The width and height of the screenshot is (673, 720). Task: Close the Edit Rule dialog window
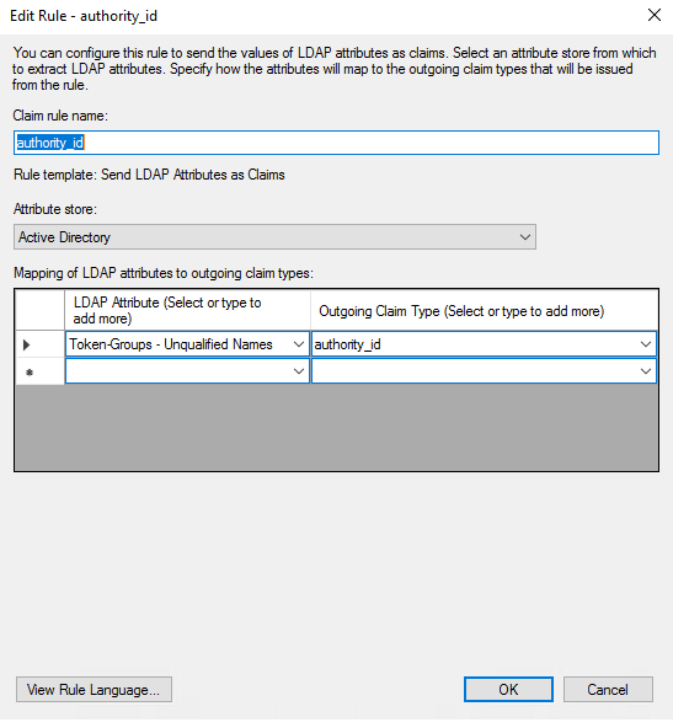[x=654, y=15]
